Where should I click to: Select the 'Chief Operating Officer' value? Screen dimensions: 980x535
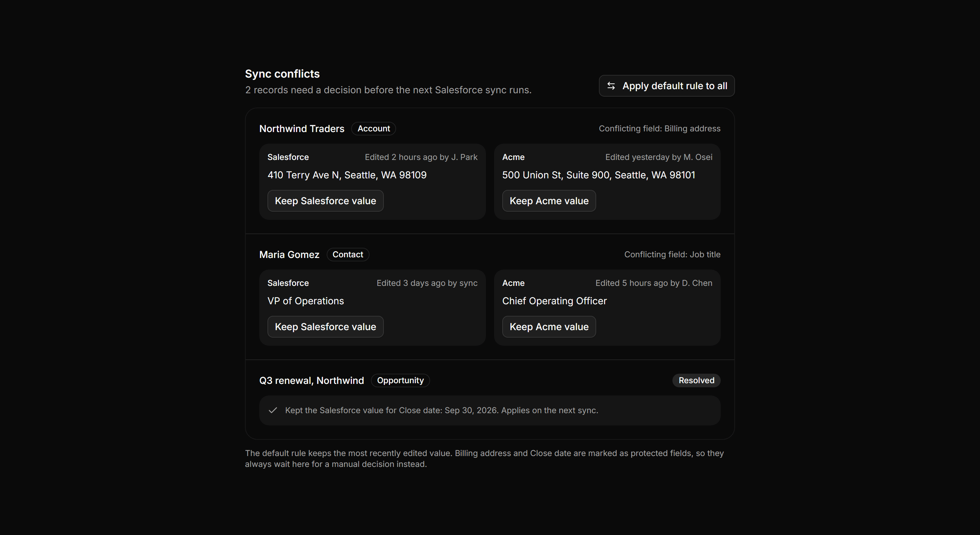point(554,301)
